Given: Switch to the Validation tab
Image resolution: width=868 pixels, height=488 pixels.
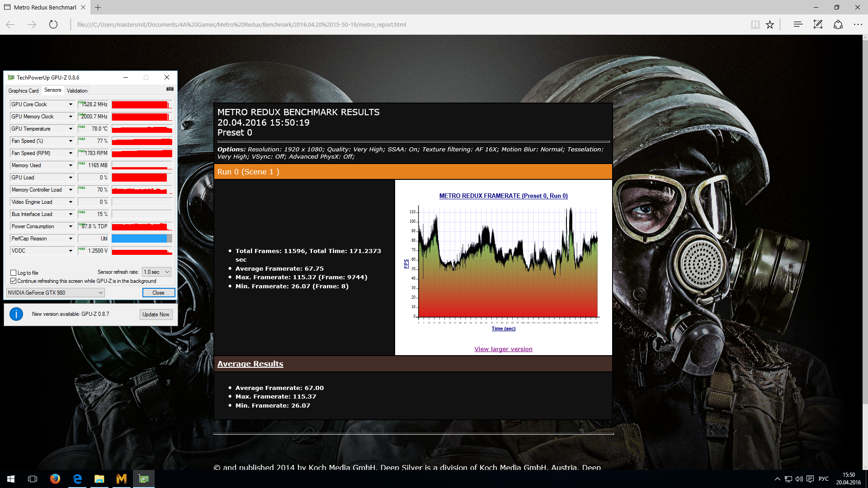Looking at the screenshot, I should 77,91.
